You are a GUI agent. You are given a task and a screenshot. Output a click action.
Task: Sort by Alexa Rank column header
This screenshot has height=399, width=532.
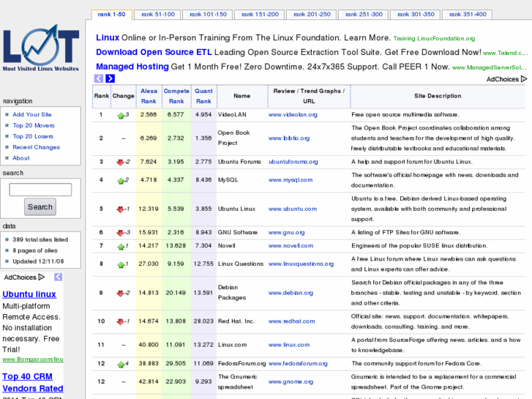tap(149, 96)
